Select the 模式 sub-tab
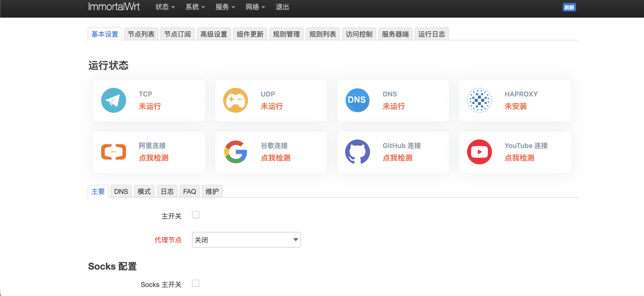 coord(144,191)
